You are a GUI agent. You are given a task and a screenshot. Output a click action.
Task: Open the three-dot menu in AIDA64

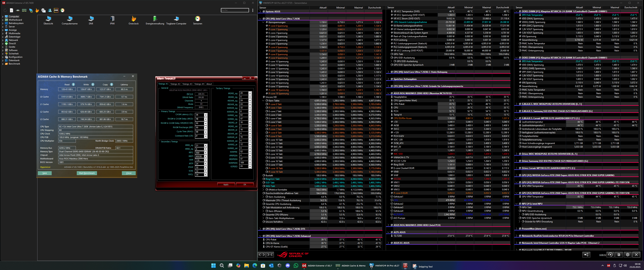click(x=253, y=10)
